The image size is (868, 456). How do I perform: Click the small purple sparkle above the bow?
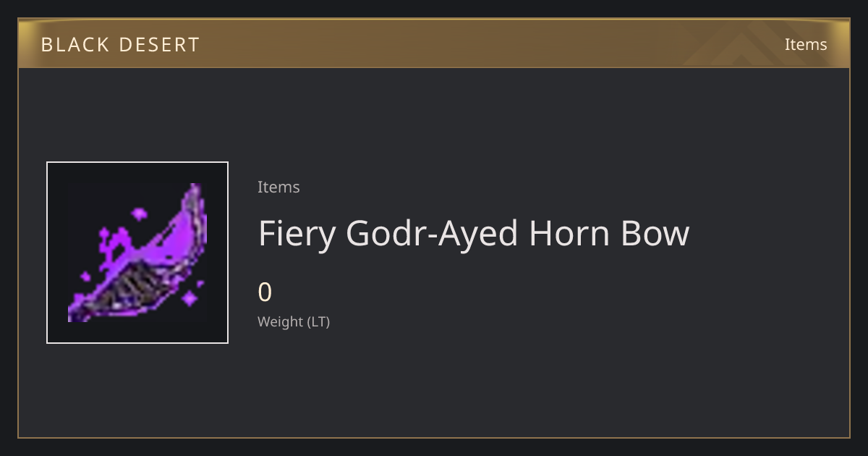(138, 214)
